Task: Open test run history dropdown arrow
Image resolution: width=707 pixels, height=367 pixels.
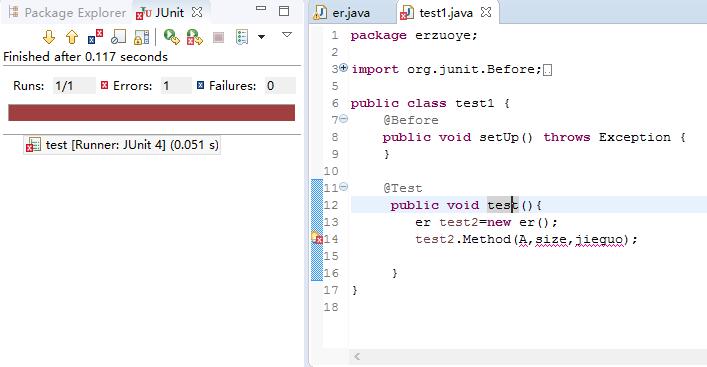Action: coord(261,37)
